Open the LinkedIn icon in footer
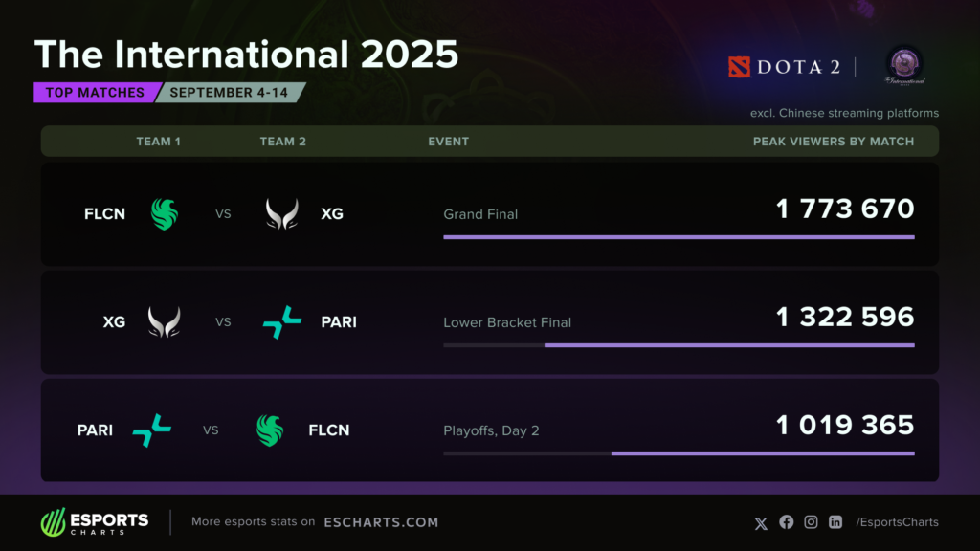Screen dimensions: 980x551 pos(835,522)
